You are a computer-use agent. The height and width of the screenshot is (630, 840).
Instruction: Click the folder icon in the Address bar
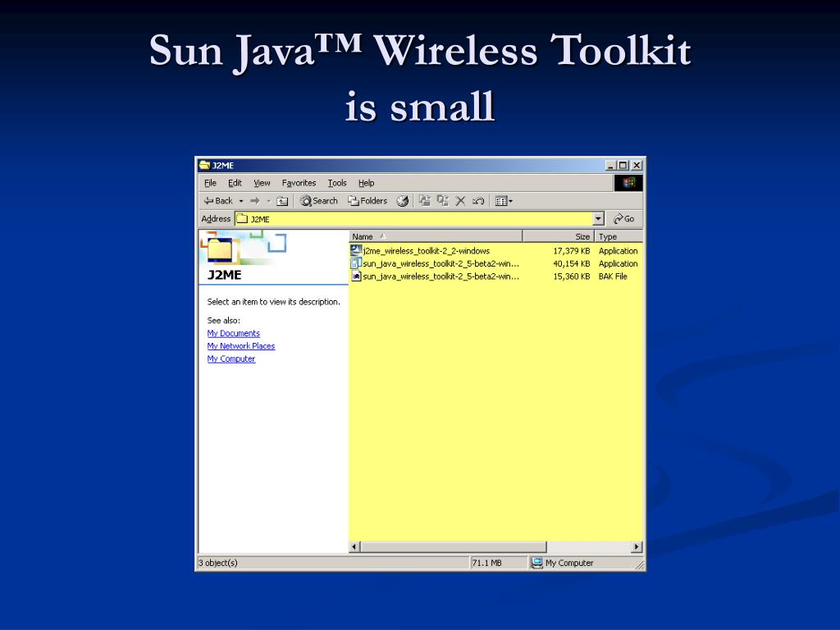242,218
